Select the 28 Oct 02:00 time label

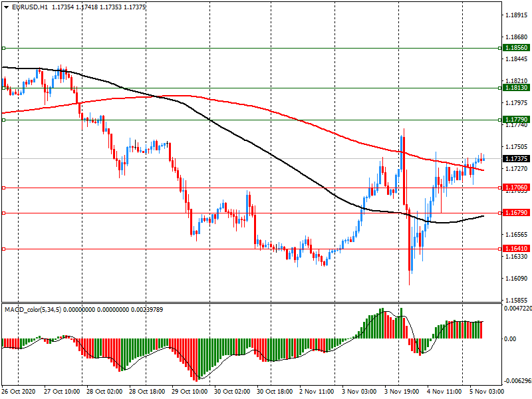click(104, 392)
